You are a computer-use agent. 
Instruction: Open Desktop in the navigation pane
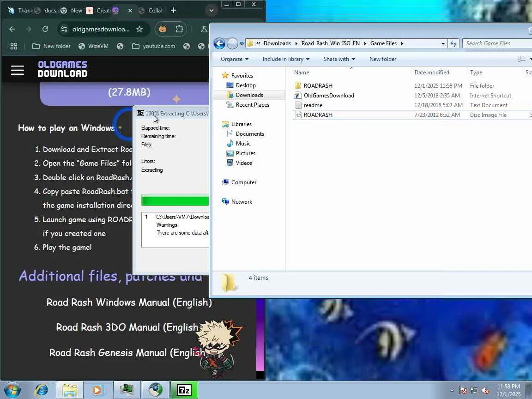[x=246, y=85]
